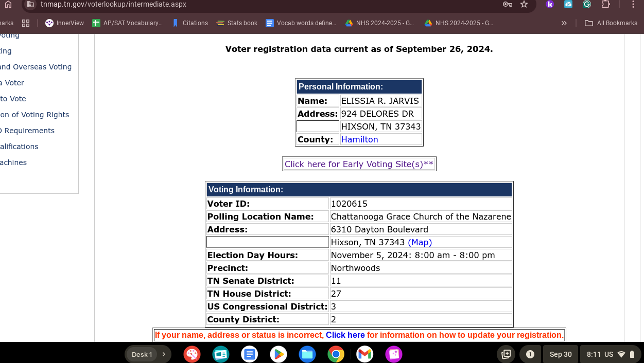Open the InnerView bookmark
Image resolution: width=644 pixels, height=363 pixels.
(65, 23)
